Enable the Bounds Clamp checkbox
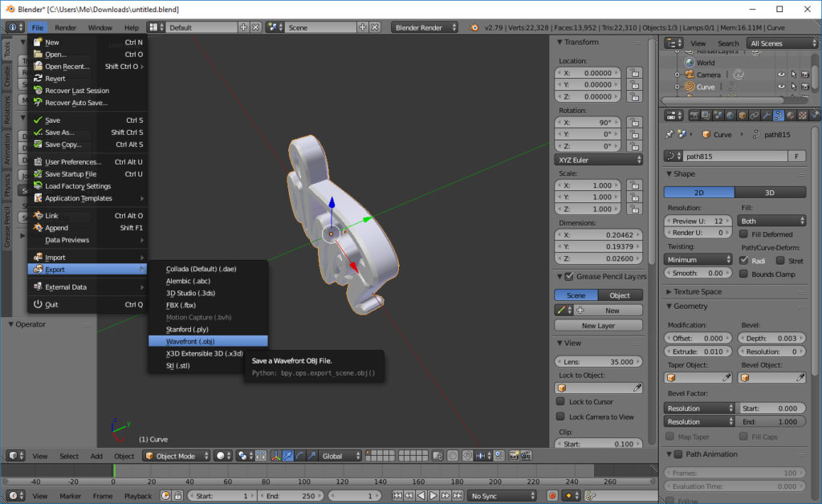This screenshot has width=822, height=504. [743, 274]
